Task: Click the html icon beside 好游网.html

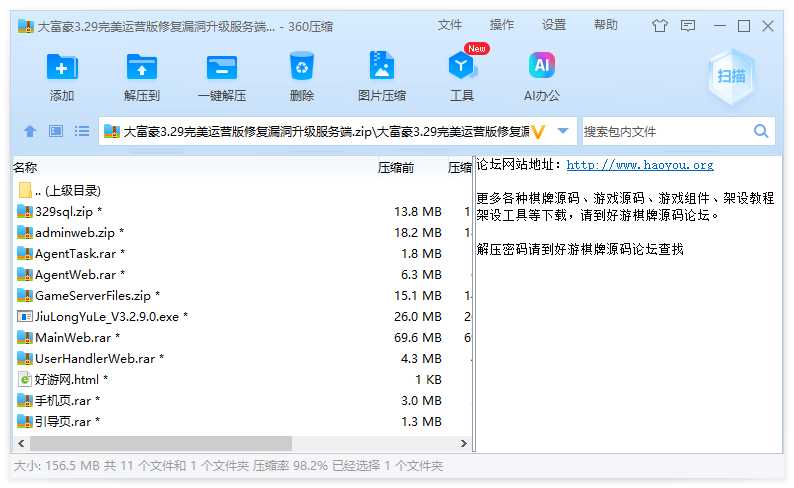Action: click(25, 379)
